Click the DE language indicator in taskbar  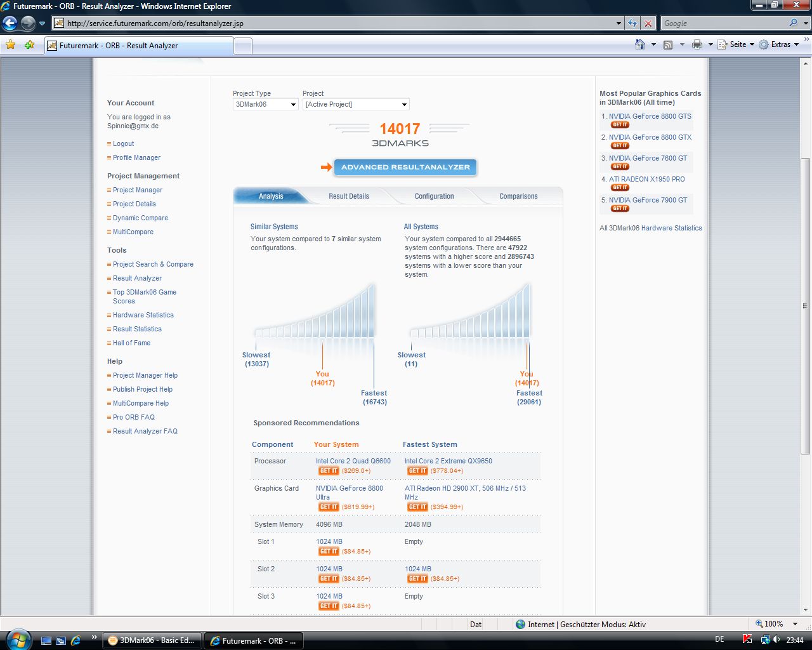click(719, 640)
